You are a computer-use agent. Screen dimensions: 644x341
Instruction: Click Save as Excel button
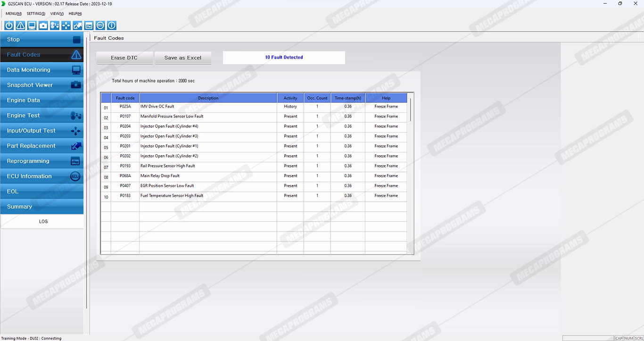[182, 58]
